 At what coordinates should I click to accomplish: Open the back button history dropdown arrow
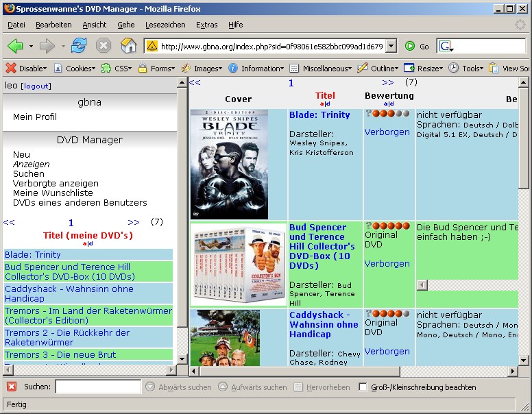click(31, 46)
